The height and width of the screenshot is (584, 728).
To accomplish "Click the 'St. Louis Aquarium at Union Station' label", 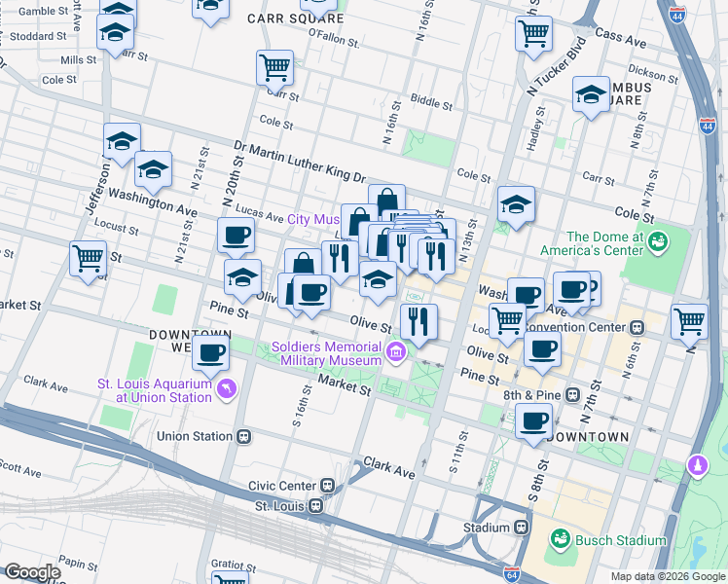I will point(155,391).
